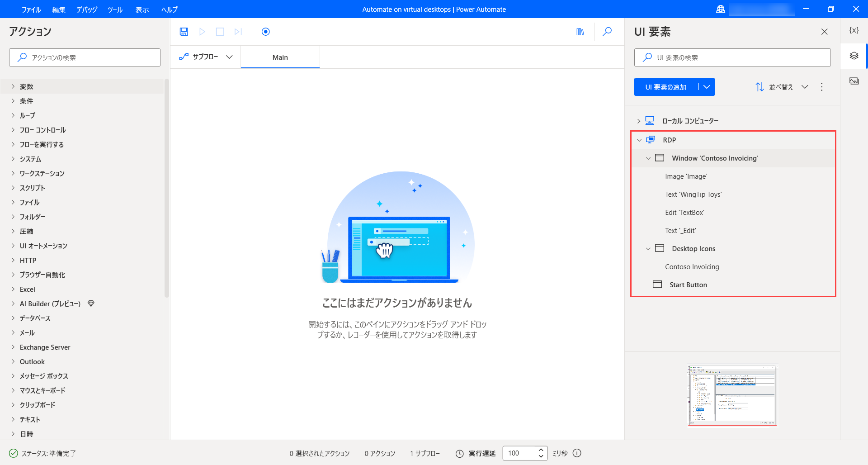Viewport: 868px width, 465px height.
Task: Save the flow with the disk icon
Action: [x=184, y=32]
